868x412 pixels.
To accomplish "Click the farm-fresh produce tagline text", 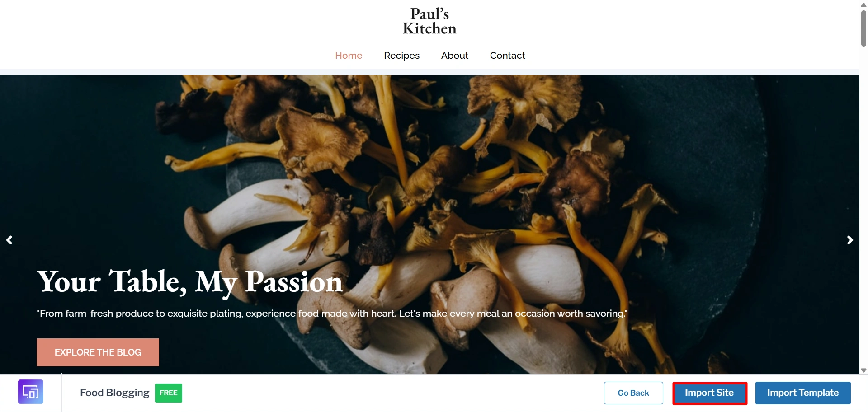I will point(332,314).
